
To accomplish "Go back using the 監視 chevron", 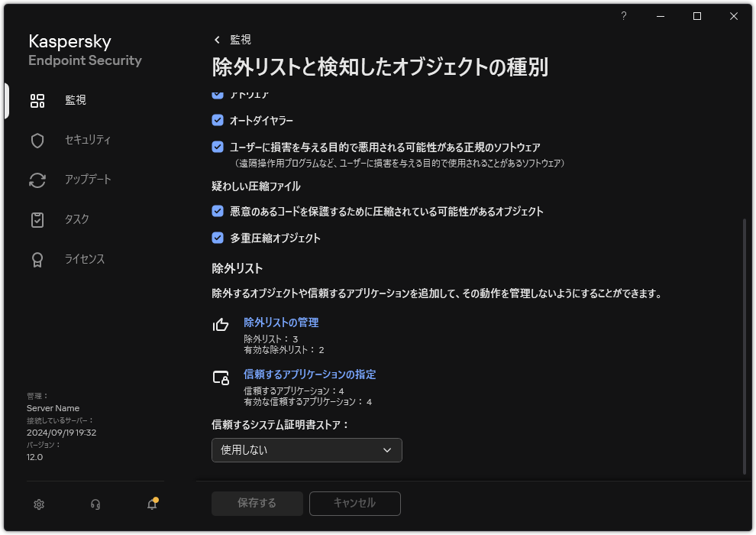I will click(215, 39).
